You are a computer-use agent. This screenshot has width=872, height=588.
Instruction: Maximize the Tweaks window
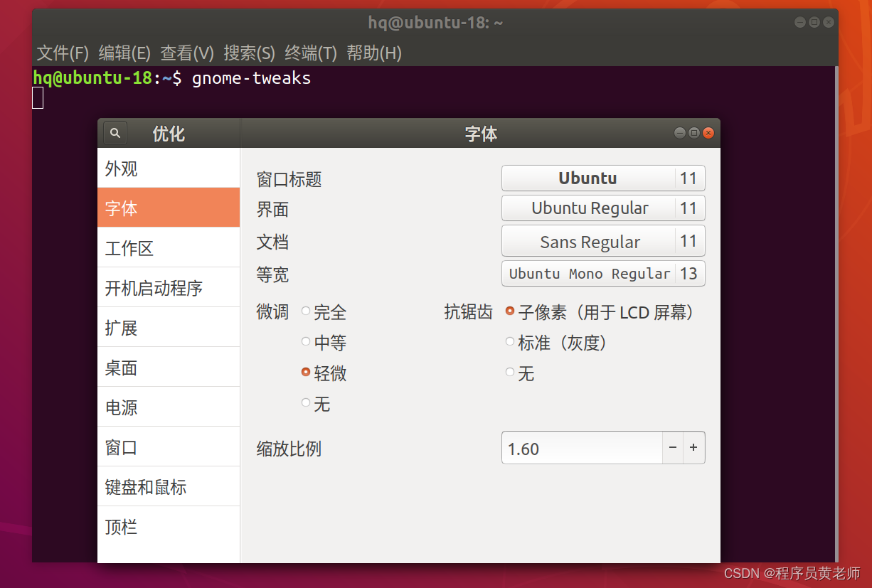coord(694,133)
